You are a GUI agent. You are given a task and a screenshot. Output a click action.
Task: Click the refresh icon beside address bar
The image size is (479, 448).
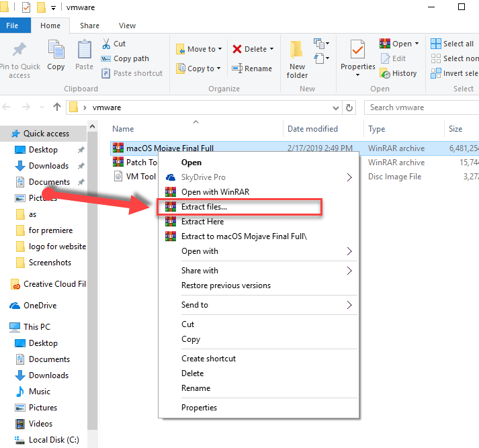pos(349,107)
